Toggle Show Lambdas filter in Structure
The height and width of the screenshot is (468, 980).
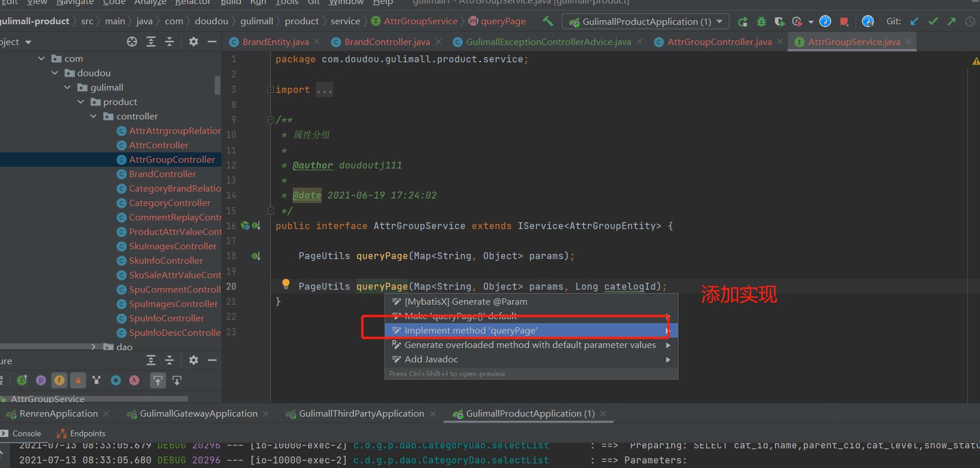[x=134, y=380]
